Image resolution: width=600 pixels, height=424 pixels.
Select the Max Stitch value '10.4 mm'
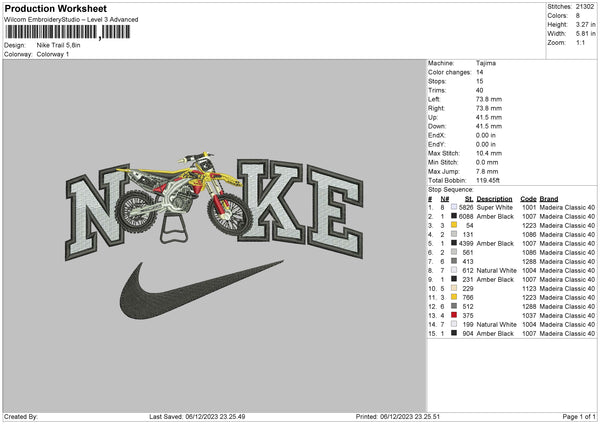[x=489, y=153]
